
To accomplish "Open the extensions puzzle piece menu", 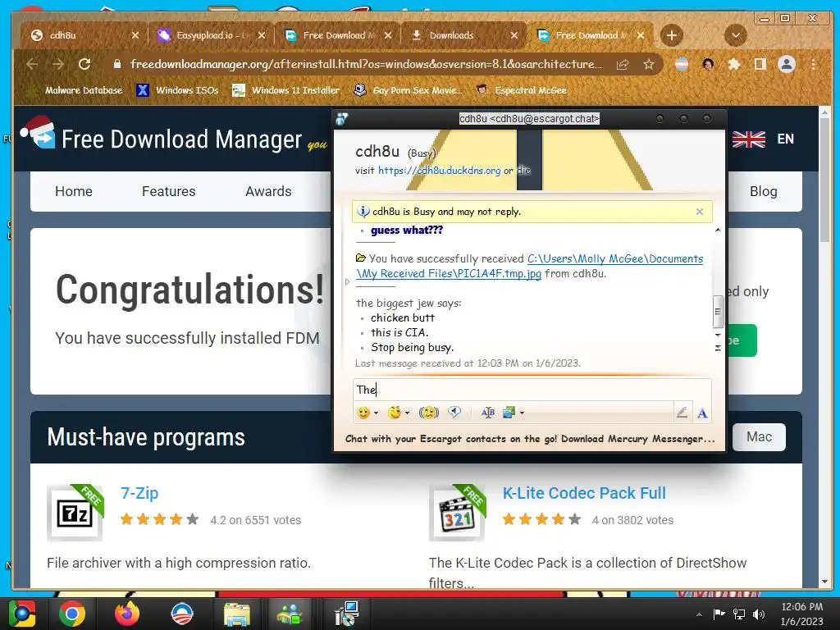I will pos(734,64).
